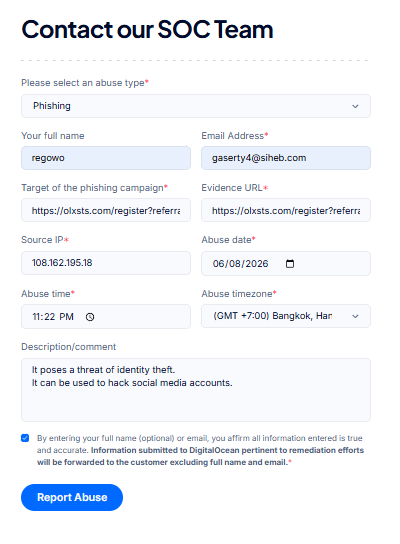Screen dimensions: 400x544
Task: Select the year 2026 in Abuse date
Action: click(257, 264)
